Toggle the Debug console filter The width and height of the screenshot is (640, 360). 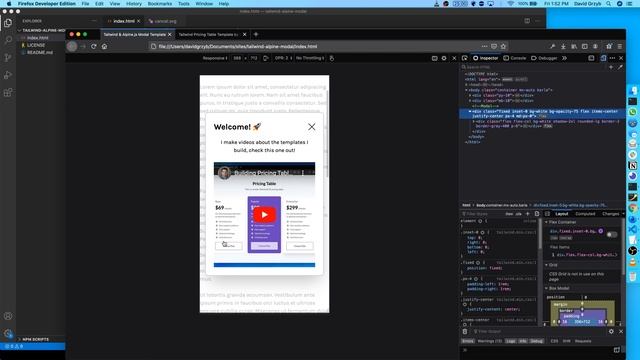(x=536, y=341)
